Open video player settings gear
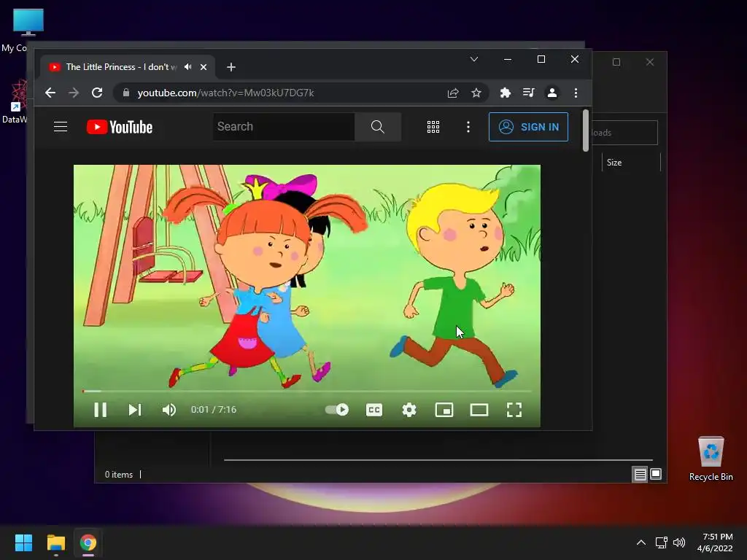This screenshot has height=560, width=747. [409, 410]
